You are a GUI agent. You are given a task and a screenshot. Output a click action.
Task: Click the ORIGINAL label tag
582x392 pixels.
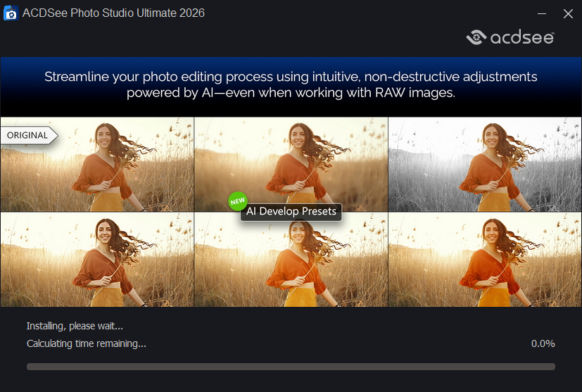[29, 135]
